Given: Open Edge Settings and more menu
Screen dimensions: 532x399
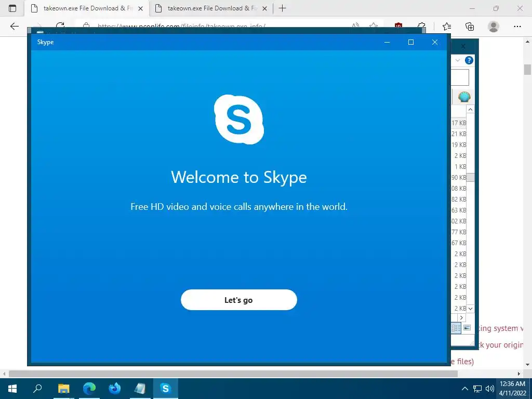Looking at the screenshot, I should point(517,26).
